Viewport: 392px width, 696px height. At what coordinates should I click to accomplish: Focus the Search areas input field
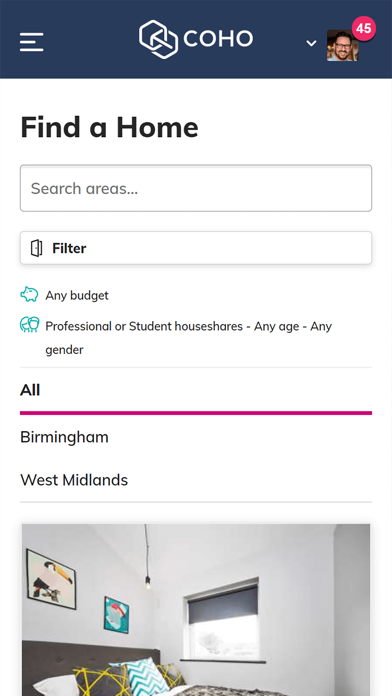196,188
